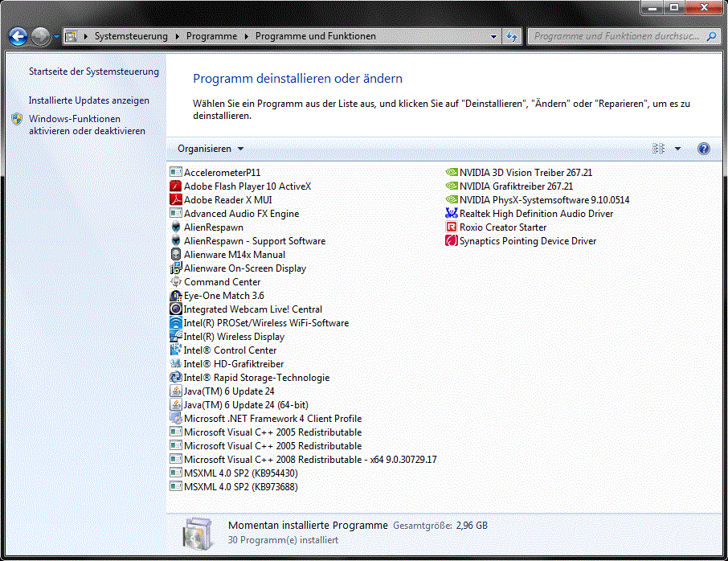The image size is (728, 561).
Task: Open Help with the question mark
Action: tap(703, 149)
